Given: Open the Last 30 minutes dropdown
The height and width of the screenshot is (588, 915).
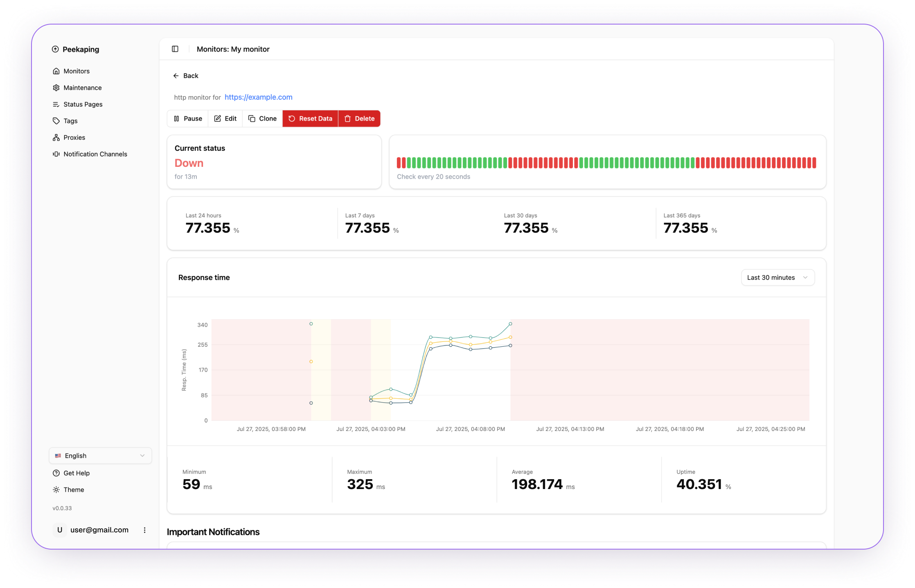Looking at the screenshot, I should coord(778,278).
